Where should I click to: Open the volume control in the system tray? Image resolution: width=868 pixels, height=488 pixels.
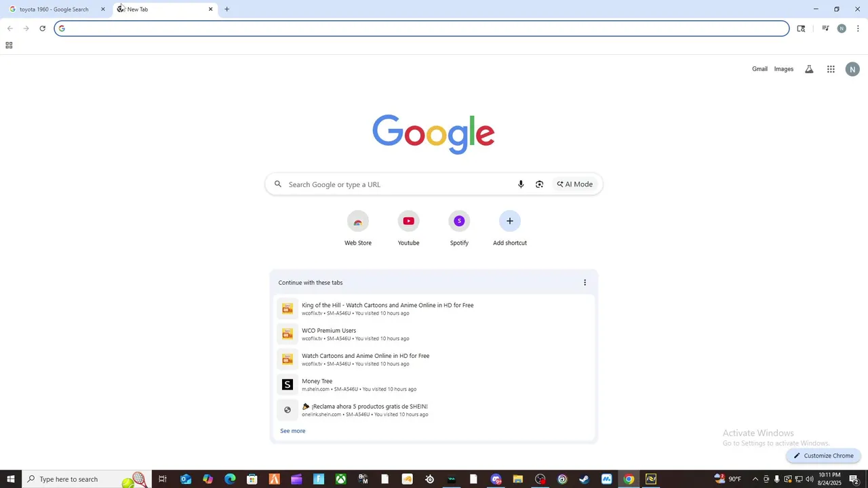[x=809, y=479]
